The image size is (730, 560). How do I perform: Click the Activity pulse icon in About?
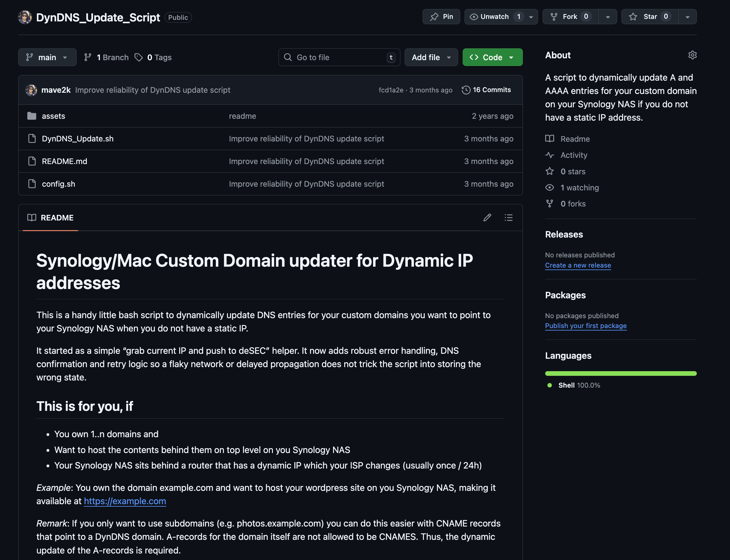550,155
